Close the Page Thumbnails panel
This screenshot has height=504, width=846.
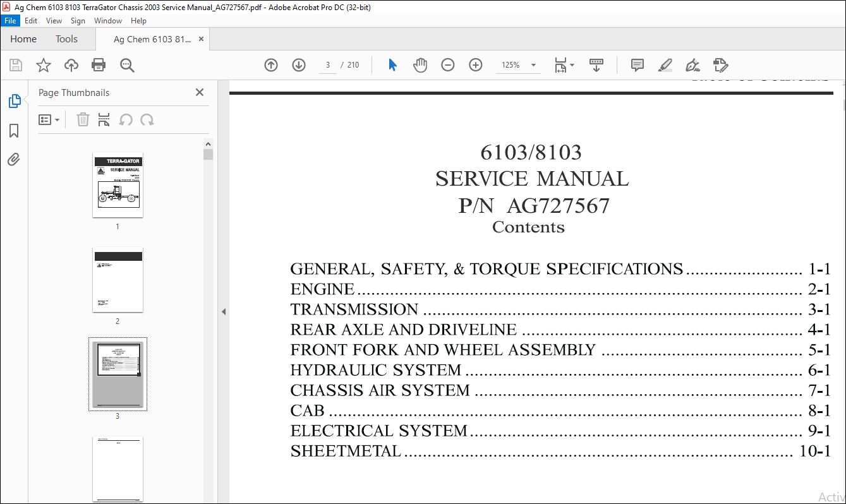tap(200, 92)
